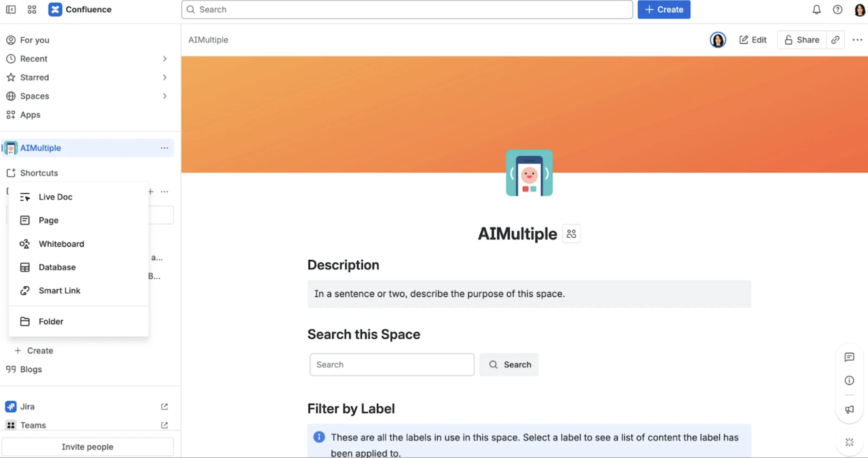Select Folder from the create menu
Image resolution: width=868 pixels, height=458 pixels.
[78, 321]
